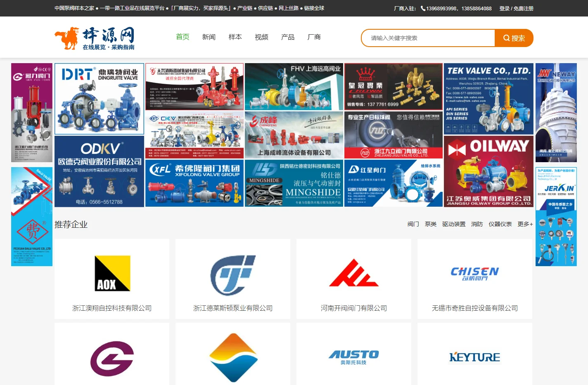Click the 登录 / 免费注册 link
This screenshot has width=588, height=385.
tap(516, 8)
